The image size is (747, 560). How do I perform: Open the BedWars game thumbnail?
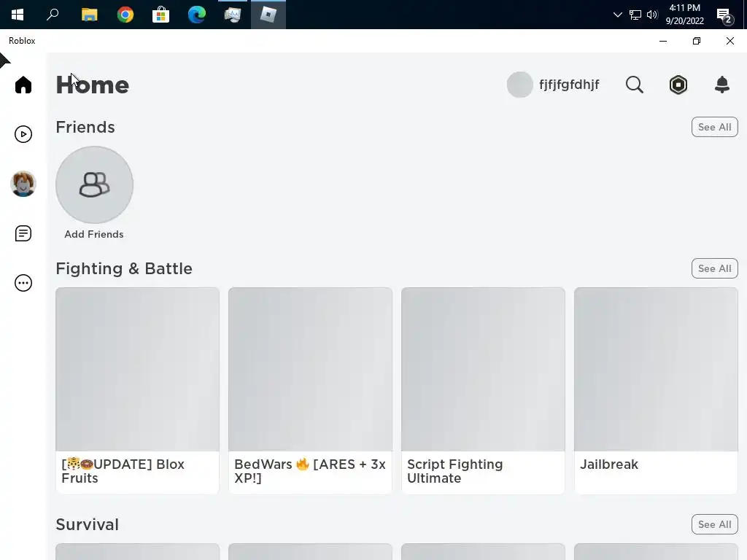pyautogui.click(x=310, y=369)
